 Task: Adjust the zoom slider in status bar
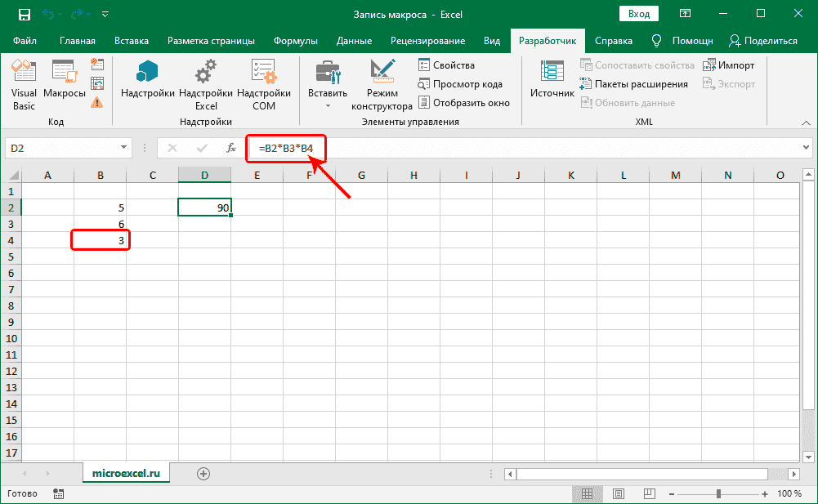coord(719,494)
